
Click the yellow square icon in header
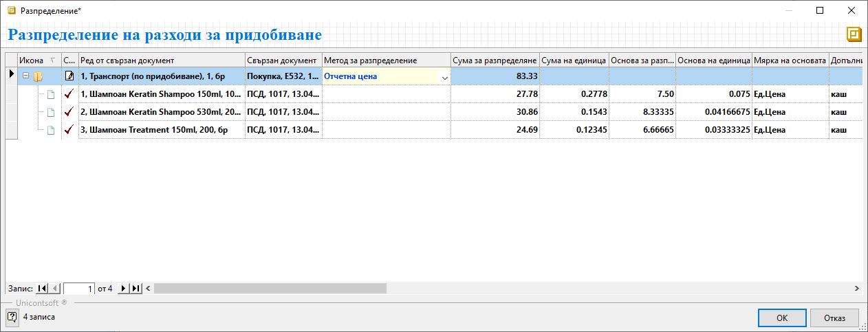coord(854,34)
